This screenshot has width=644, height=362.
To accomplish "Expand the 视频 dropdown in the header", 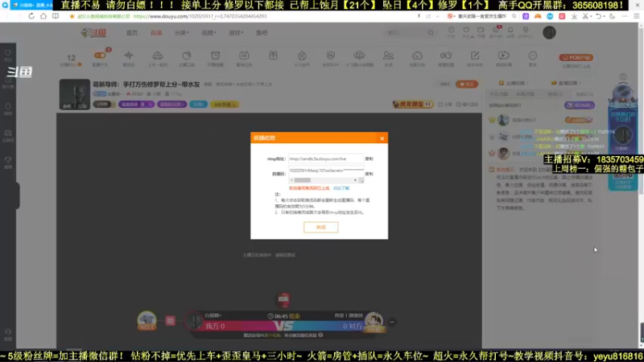I will coord(208,33).
